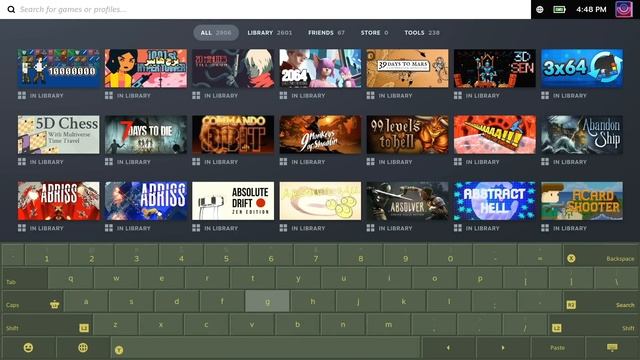Screen dimensions: 640x360
Task: Open the 8-Bit Commando game
Action: pyautogui.click(x=233, y=135)
